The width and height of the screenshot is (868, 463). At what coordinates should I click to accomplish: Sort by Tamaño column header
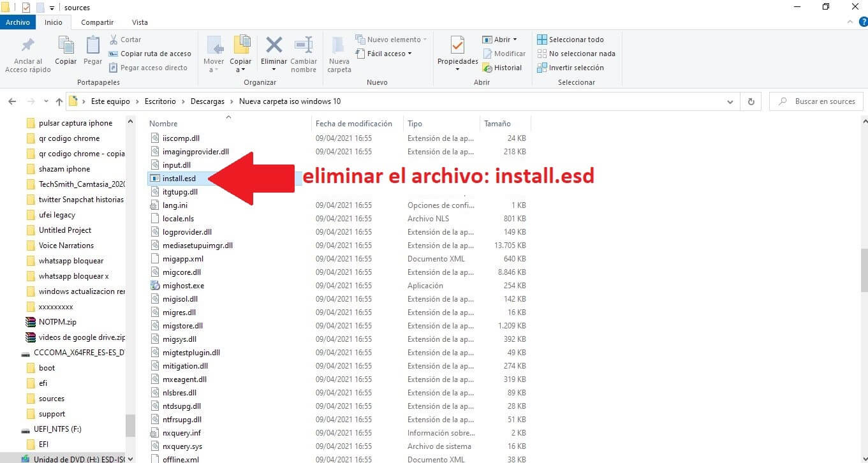497,124
